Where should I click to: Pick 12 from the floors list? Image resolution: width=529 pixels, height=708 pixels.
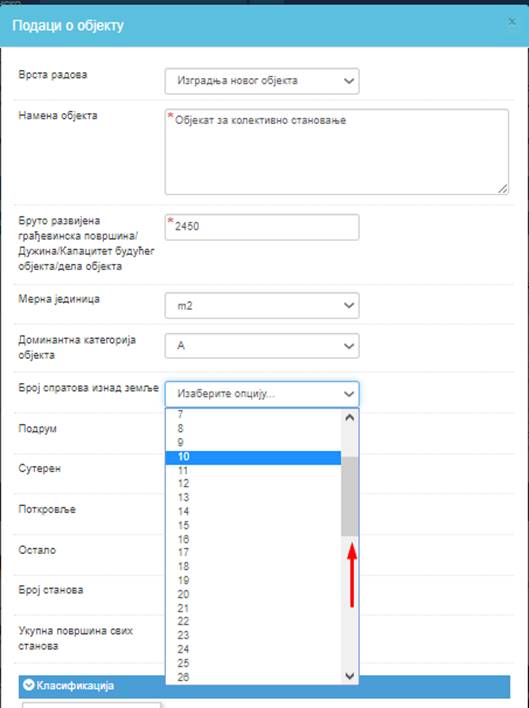(x=253, y=484)
